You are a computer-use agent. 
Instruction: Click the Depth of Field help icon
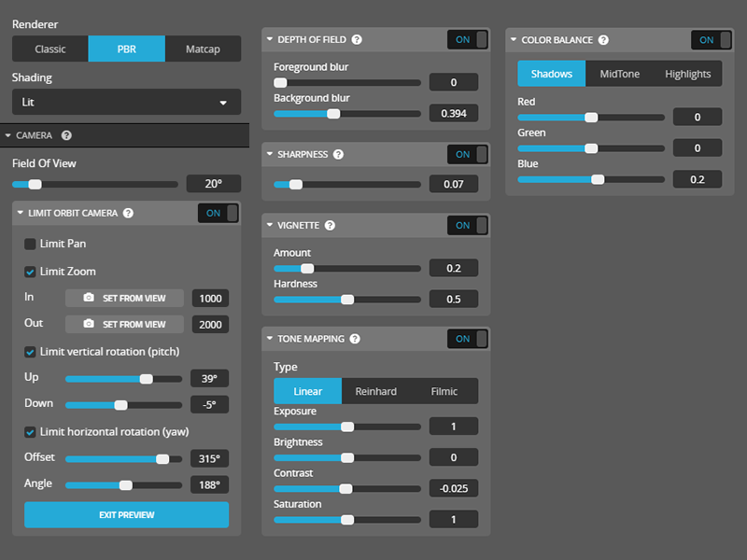[x=357, y=40]
